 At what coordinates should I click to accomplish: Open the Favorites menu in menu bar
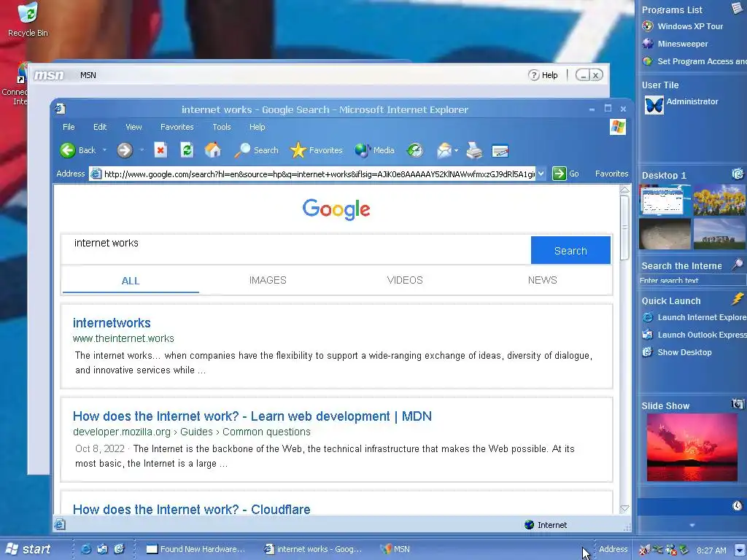tap(177, 127)
